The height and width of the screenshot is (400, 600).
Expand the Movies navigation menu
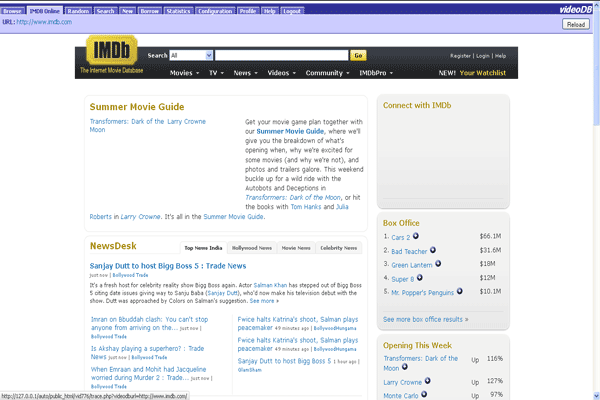(183, 73)
